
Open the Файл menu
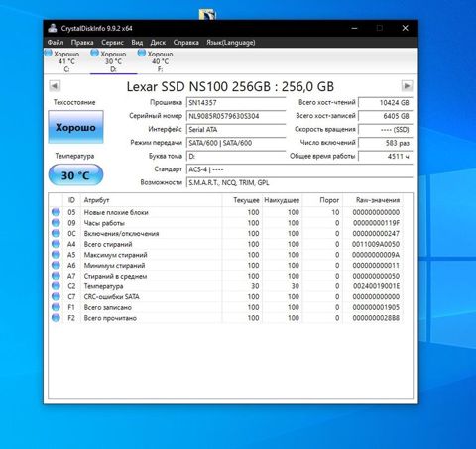pos(56,42)
